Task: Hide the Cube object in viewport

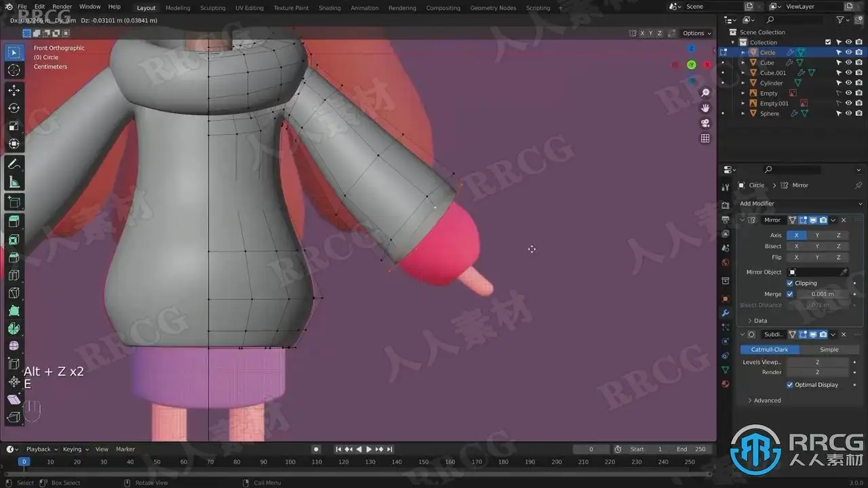Action: coord(848,62)
